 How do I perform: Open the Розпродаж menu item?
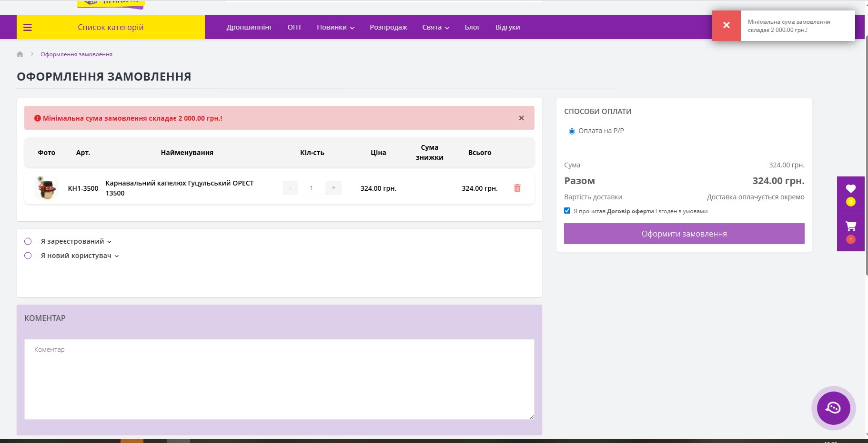(388, 28)
